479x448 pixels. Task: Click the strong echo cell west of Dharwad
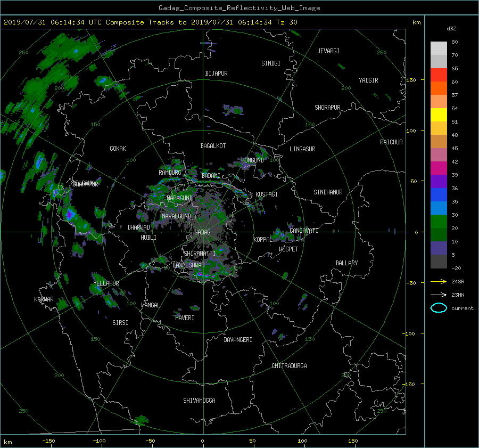(70, 214)
